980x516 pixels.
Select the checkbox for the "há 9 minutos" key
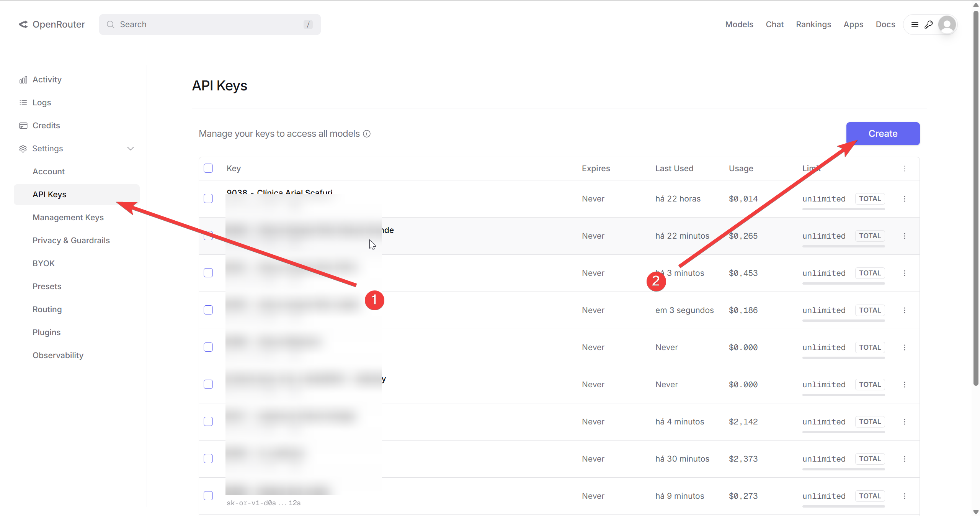[x=208, y=496]
